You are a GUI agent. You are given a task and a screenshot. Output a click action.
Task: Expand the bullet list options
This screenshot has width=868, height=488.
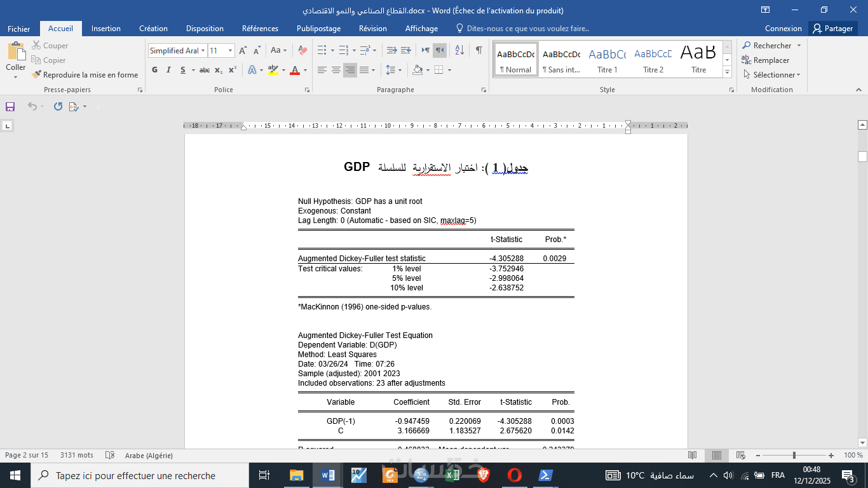point(331,50)
